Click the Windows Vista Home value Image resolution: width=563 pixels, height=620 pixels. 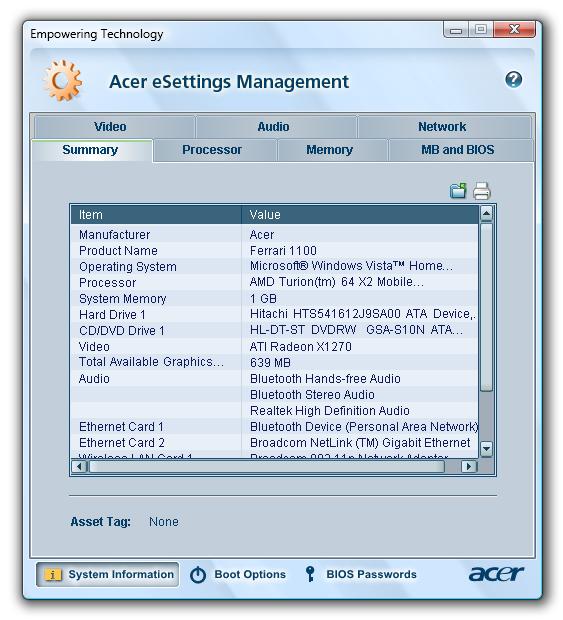tap(351, 266)
